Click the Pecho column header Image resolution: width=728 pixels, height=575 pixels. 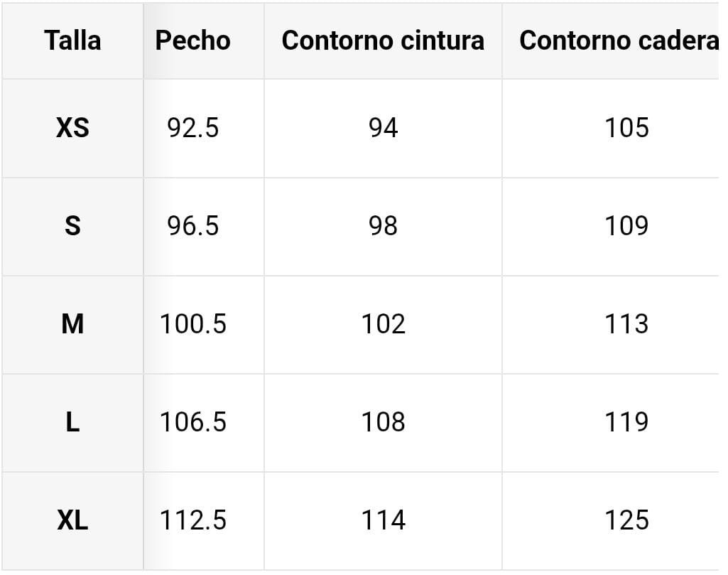coord(192,41)
